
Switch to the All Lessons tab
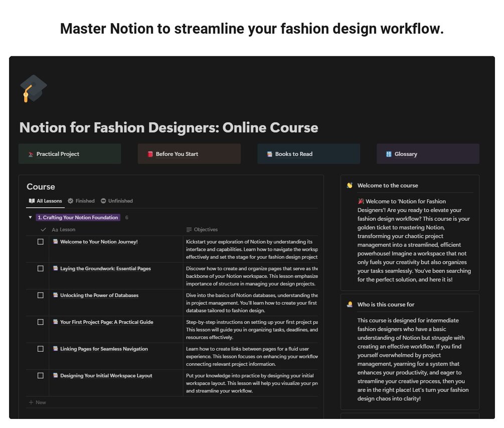[45, 201]
